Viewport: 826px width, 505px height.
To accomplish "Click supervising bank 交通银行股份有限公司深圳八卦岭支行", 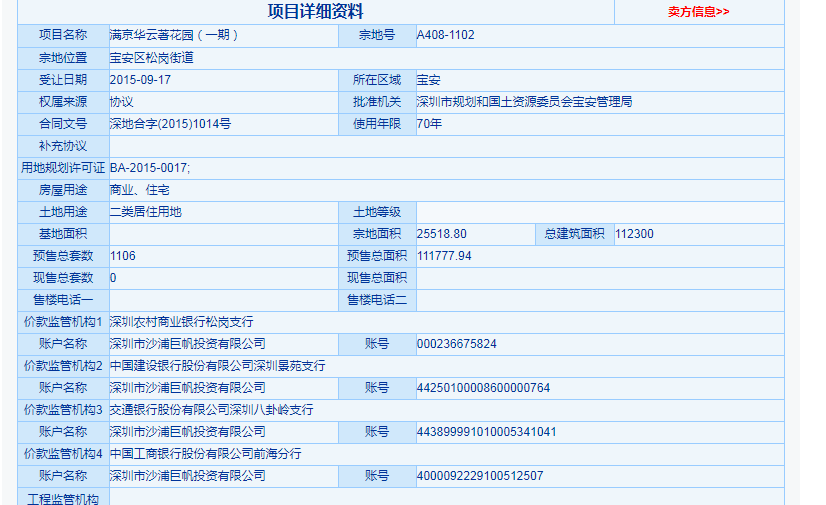I will [x=211, y=410].
